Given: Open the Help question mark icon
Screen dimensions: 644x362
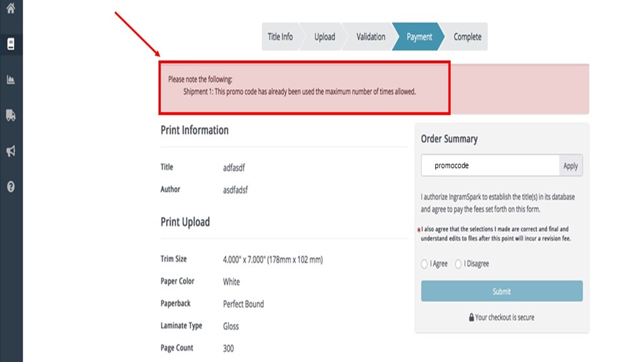Looking at the screenshot, I should [x=11, y=187].
